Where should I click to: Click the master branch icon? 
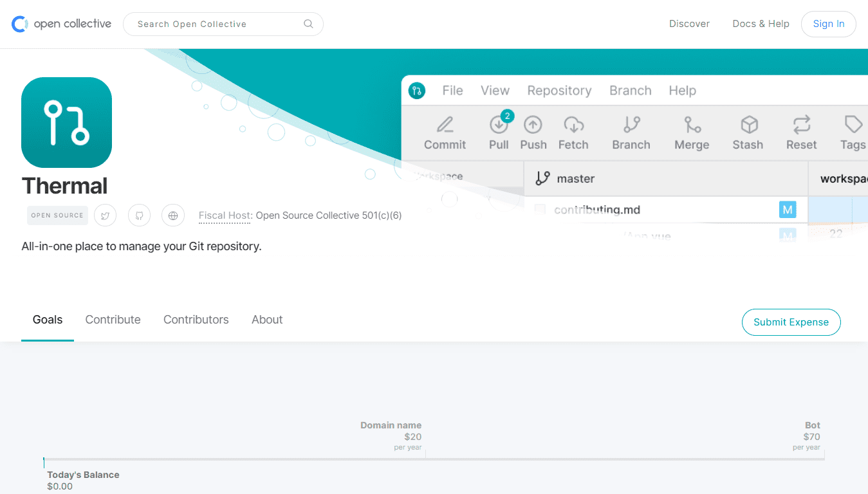tap(542, 178)
